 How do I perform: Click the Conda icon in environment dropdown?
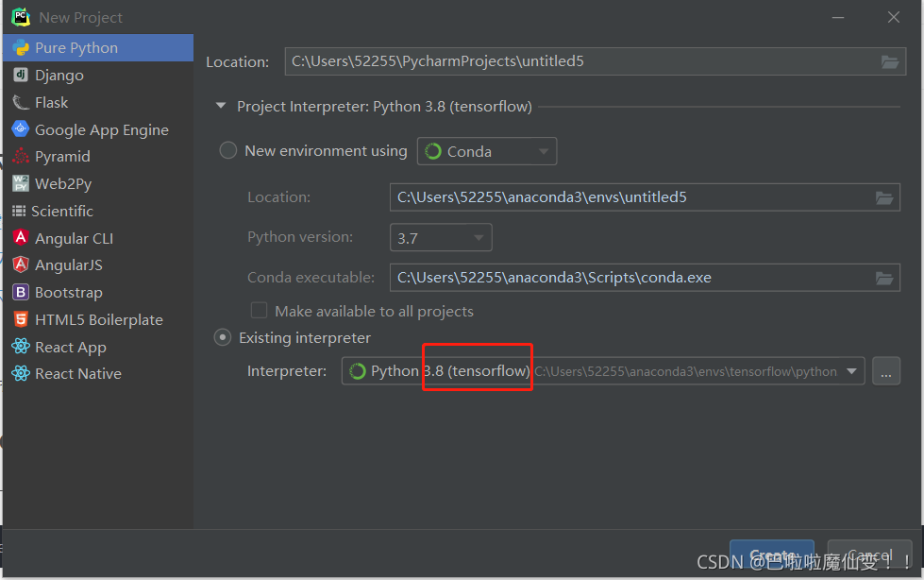point(433,151)
